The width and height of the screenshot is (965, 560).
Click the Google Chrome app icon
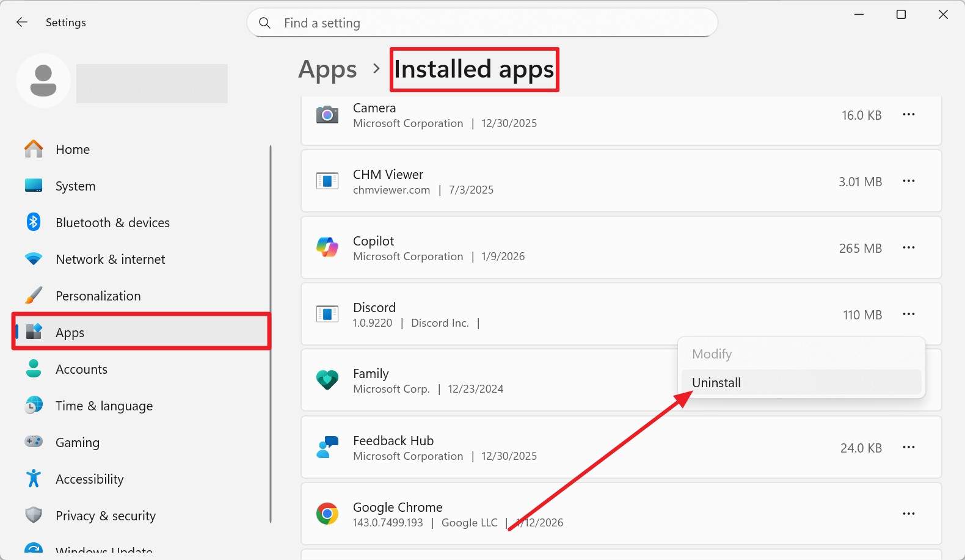pyautogui.click(x=327, y=514)
